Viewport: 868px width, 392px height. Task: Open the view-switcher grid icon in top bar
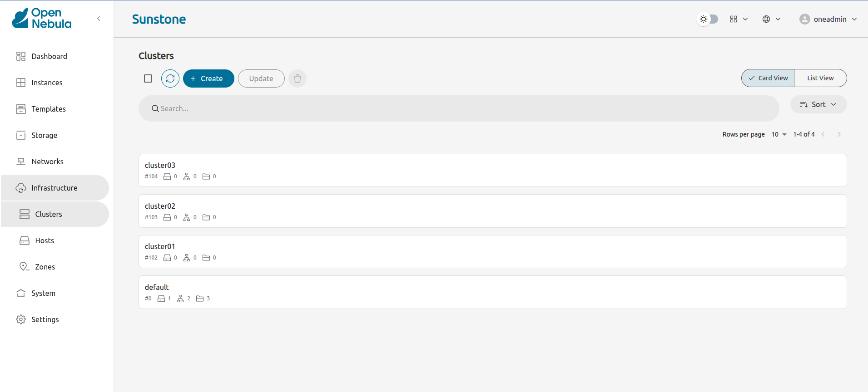point(737,19)
